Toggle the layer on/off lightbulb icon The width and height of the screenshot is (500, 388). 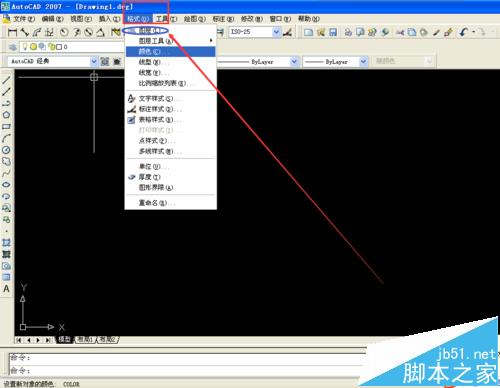click(x=25, y=47)
